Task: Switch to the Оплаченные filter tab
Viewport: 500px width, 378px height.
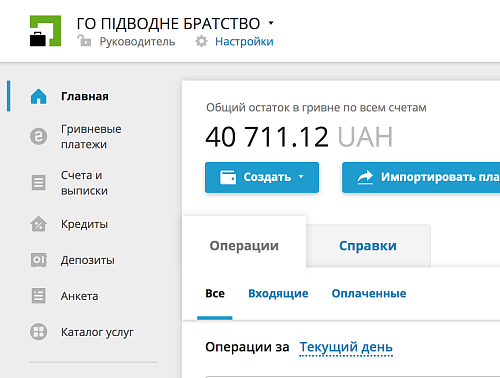Action: coord(369,294)
